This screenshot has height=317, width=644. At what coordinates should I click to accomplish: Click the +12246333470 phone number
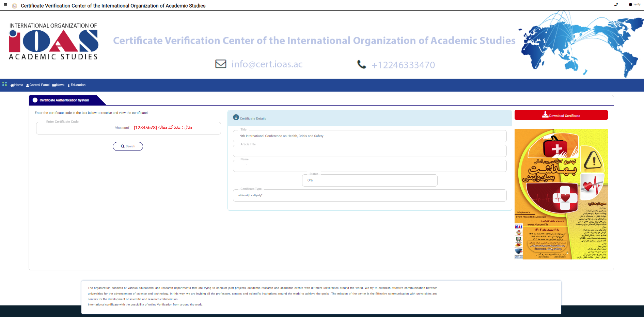[x=403, y=65]
